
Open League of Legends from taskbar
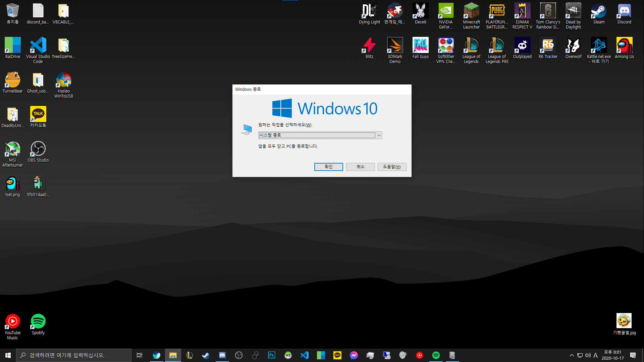pyautogui.click(x=189, y=355)
